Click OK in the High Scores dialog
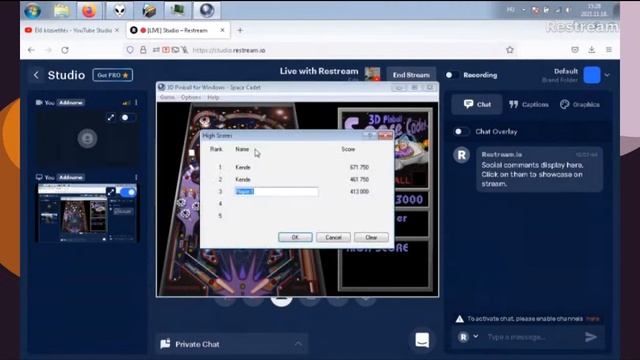The width and height of the screenshot is (640, 360). (295, 237)
